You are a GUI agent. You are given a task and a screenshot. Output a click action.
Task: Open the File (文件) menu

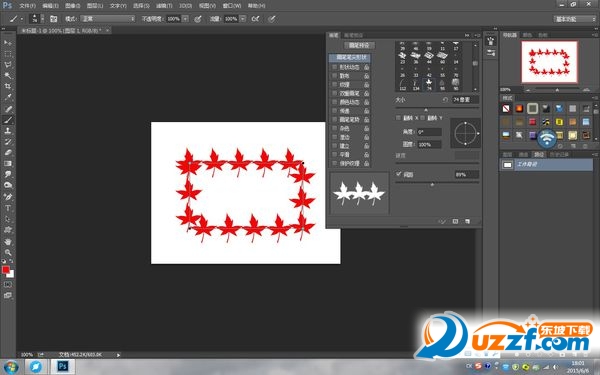click(x=27, y=6)
